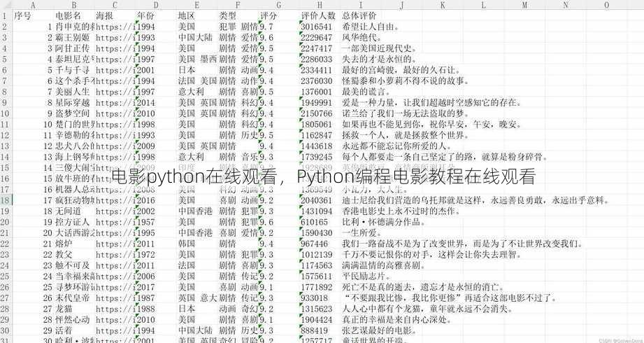The width and height of the screenshot is (644, 343).
Task: Click the comment 一生所爱。
Action: [x=362, y=233]
